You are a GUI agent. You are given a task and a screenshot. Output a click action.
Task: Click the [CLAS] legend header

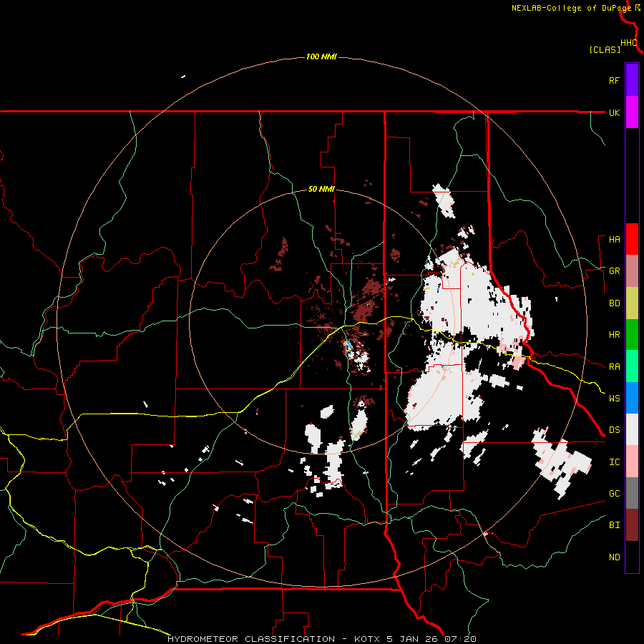click(x=605, y=50)
